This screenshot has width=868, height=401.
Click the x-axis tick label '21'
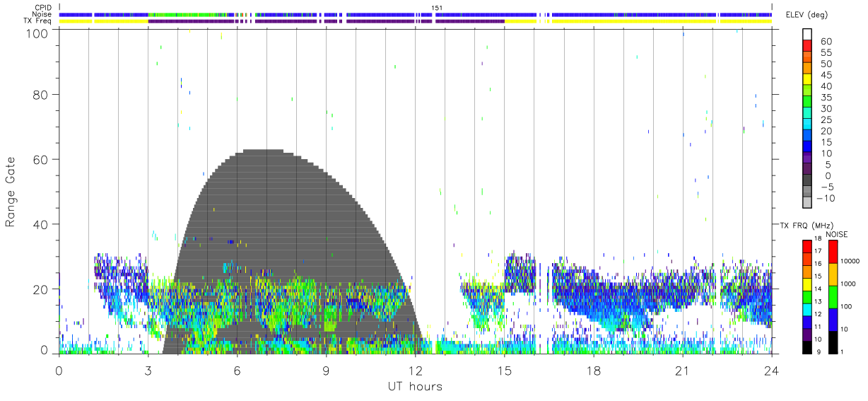[683, 370]
